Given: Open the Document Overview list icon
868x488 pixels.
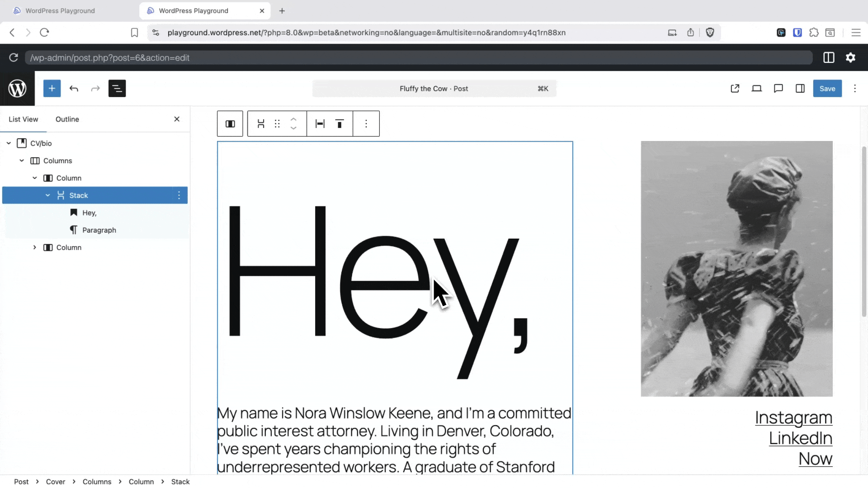Looking at the screenshot, I should tap(117, 89).
